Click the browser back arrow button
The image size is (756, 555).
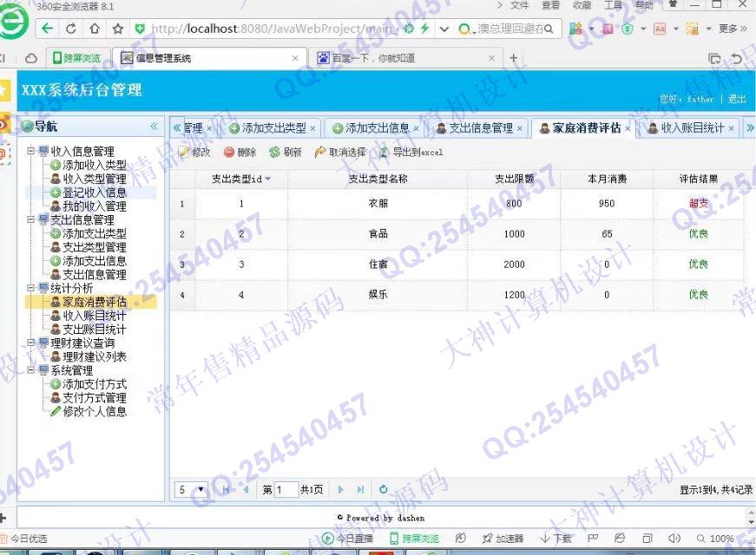point(48,29)
